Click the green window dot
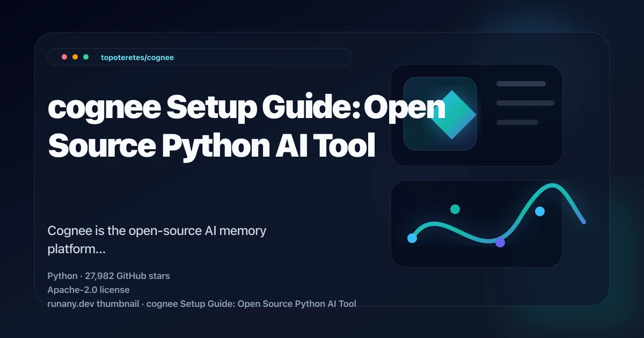 tap(86, 57)
